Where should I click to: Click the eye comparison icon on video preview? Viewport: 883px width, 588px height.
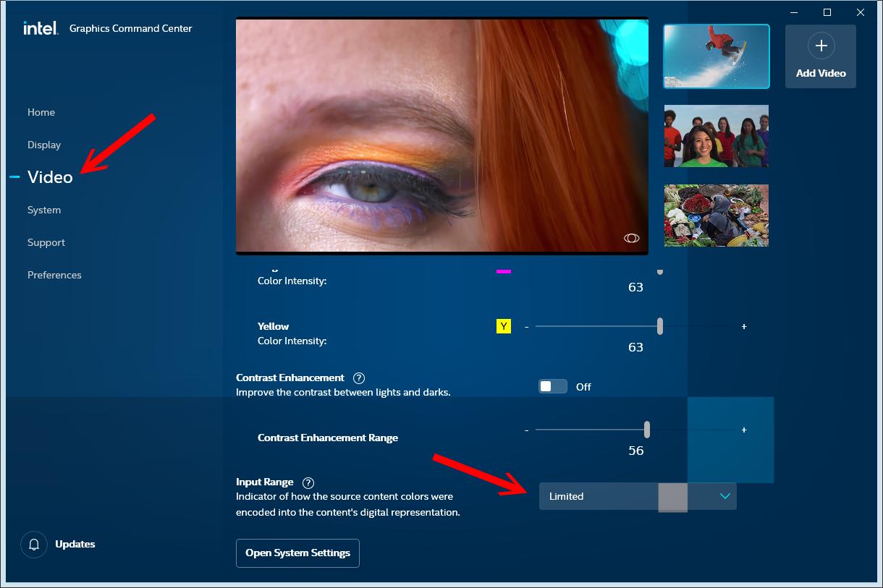click(x=631, y=238)
